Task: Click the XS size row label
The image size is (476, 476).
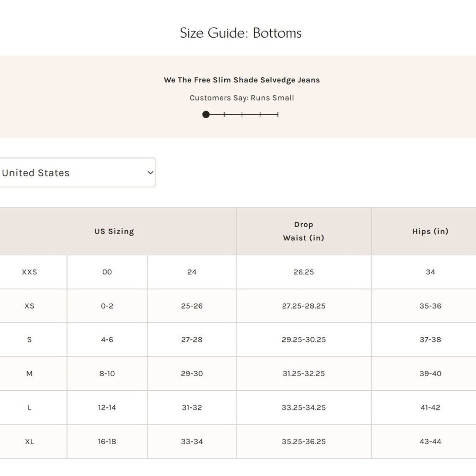Action: (29, 306)
